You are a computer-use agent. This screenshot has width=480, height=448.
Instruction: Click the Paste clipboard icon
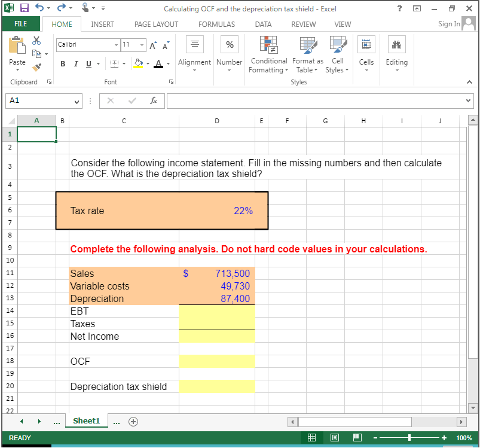point(17,45)
